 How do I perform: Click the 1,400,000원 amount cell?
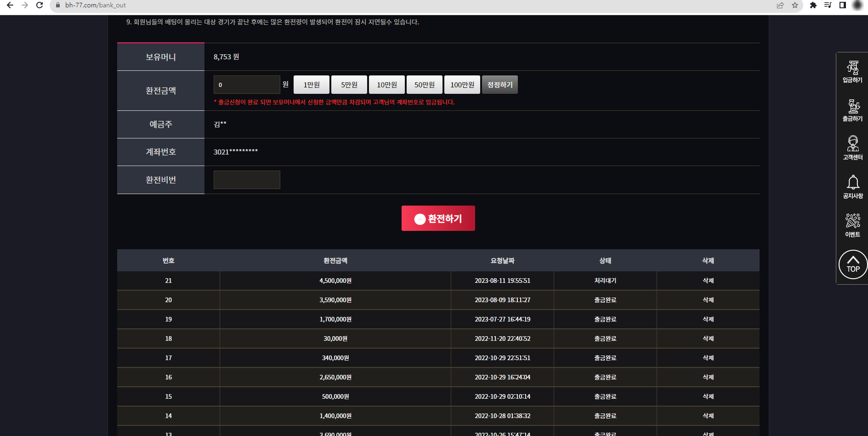[335, 416]
